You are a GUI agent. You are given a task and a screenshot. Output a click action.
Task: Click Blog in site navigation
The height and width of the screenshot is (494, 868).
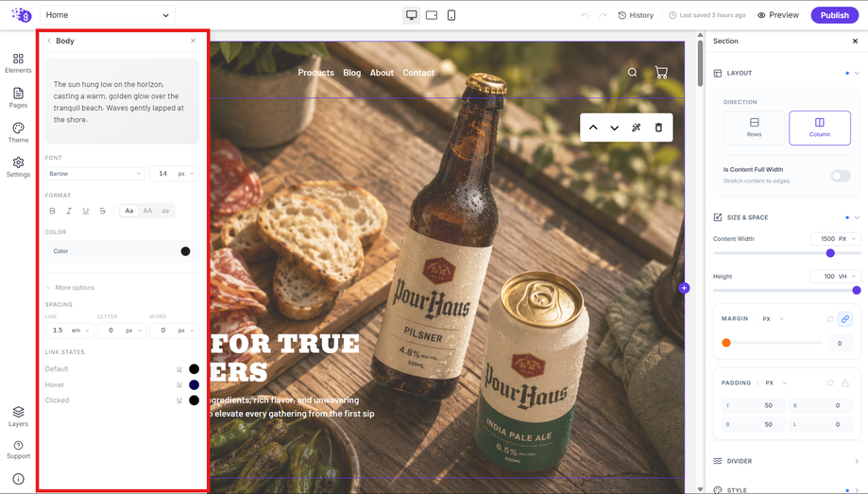click(x=351, y=73)
